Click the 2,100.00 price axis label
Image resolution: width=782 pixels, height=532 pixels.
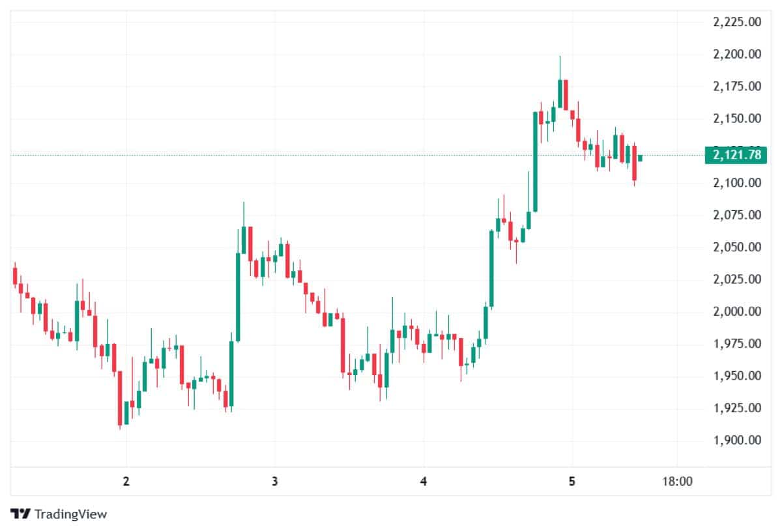[737, 183]
